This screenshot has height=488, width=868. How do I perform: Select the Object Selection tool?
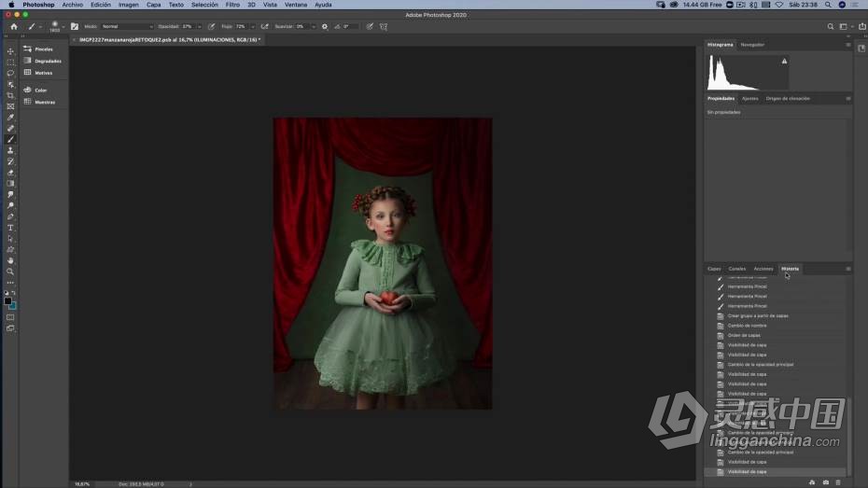coord(10,84)
